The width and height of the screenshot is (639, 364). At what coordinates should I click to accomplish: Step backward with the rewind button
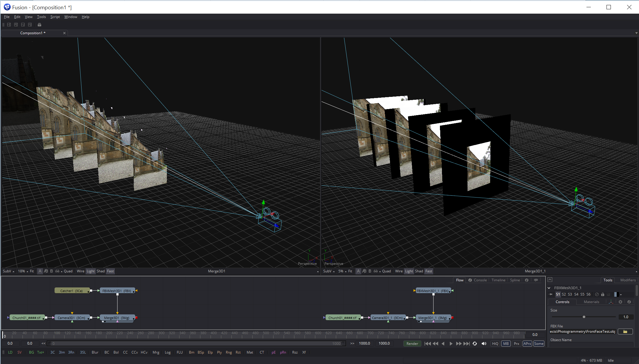pyautogui.click(x=435, y=343)
